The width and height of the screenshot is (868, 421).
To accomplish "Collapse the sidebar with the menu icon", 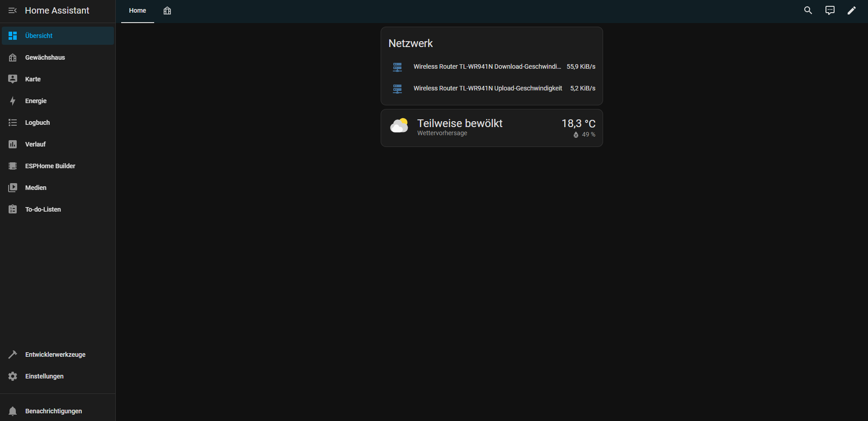I will [x=13, y=10].
